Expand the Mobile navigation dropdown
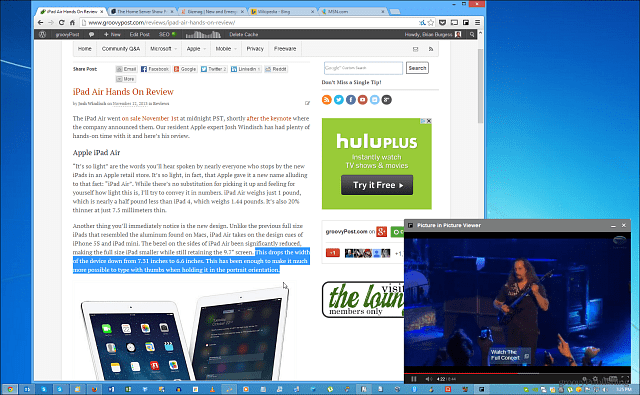The width and height of the screenshot is (640, 395). pyautogui.click(x=226, y=49)
